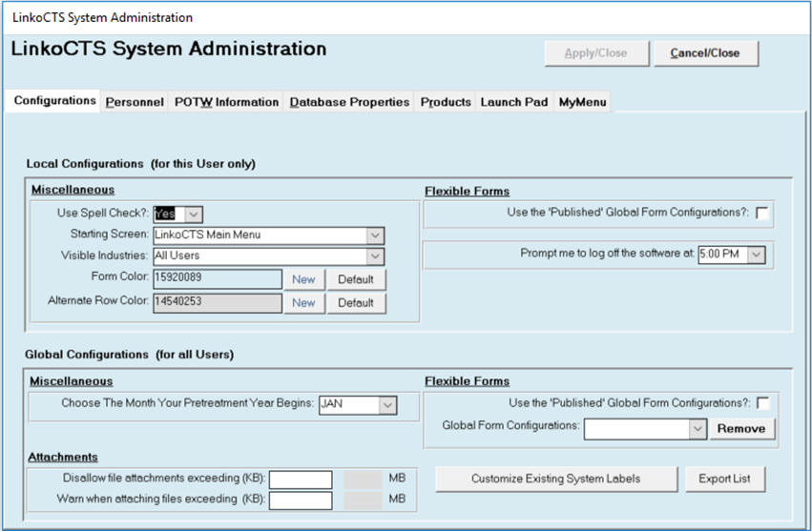
Task: Click the 'Attachments' heading
Action: pos(63,458)
